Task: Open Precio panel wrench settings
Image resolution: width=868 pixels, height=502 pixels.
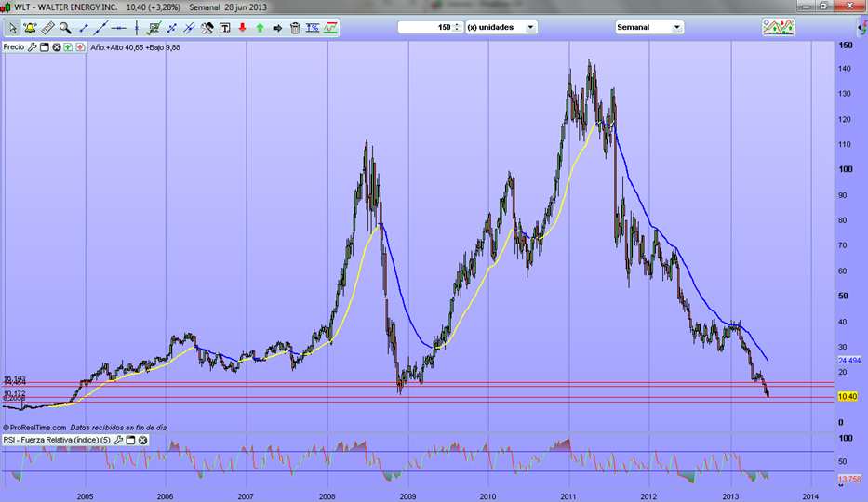Action: (x=33, y=46)
